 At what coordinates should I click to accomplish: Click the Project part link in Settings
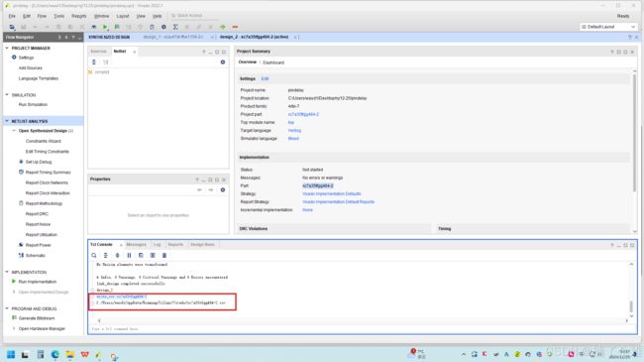pyautogui.click(x=303, y=114)
